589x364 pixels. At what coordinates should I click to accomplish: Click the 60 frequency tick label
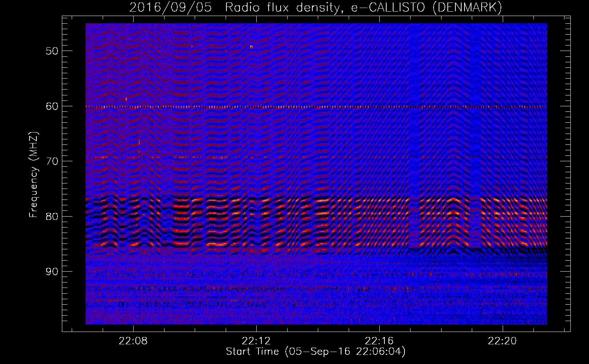(52, 106)
